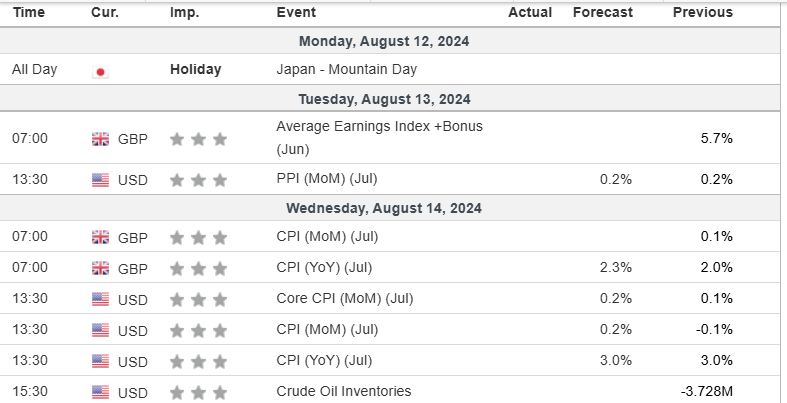Click the Japan flag icon for Mountain Day
The image size is (787, 403).
pyautogui.click(x=100, y=71)
